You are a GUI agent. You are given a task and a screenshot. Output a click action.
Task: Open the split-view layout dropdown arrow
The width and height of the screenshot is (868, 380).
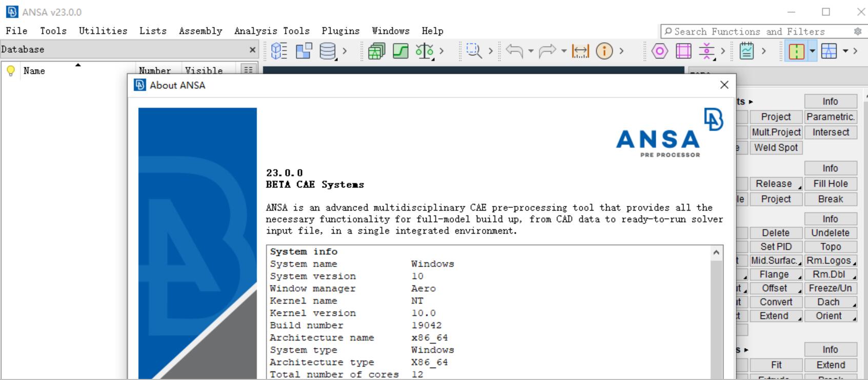point(812,51)
